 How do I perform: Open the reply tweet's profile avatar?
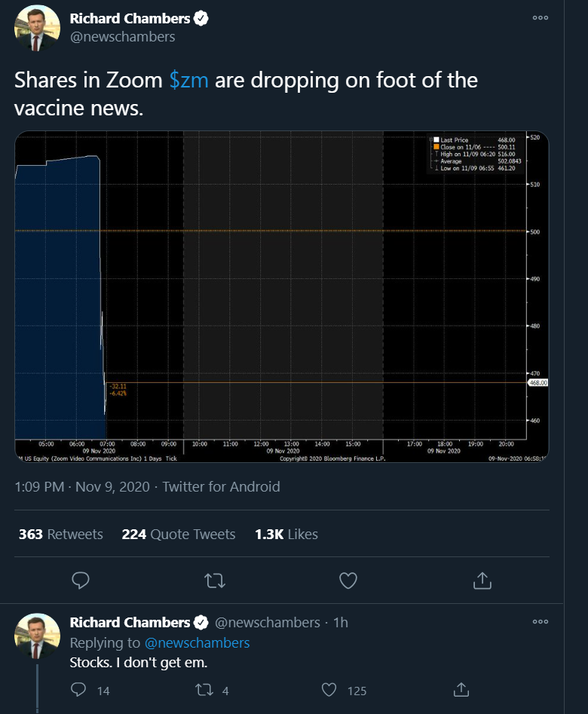tap(38, 635)
